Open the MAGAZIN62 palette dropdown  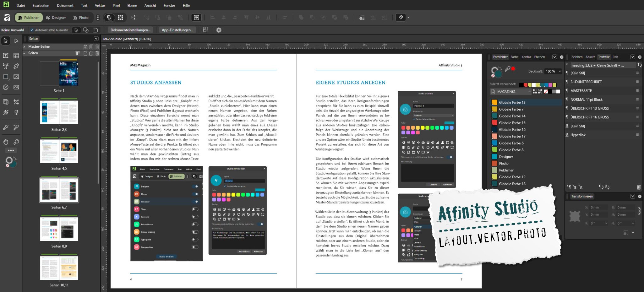tap(529, 92)
